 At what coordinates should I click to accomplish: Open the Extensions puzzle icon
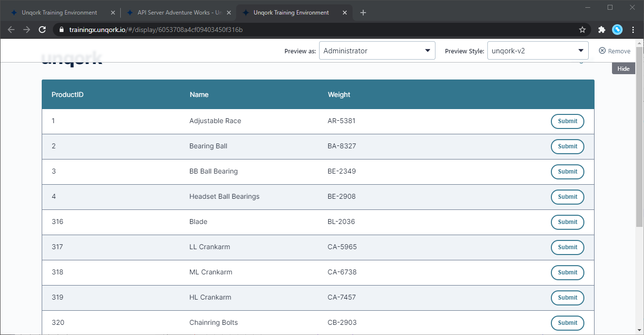click(x=602, y=30)
